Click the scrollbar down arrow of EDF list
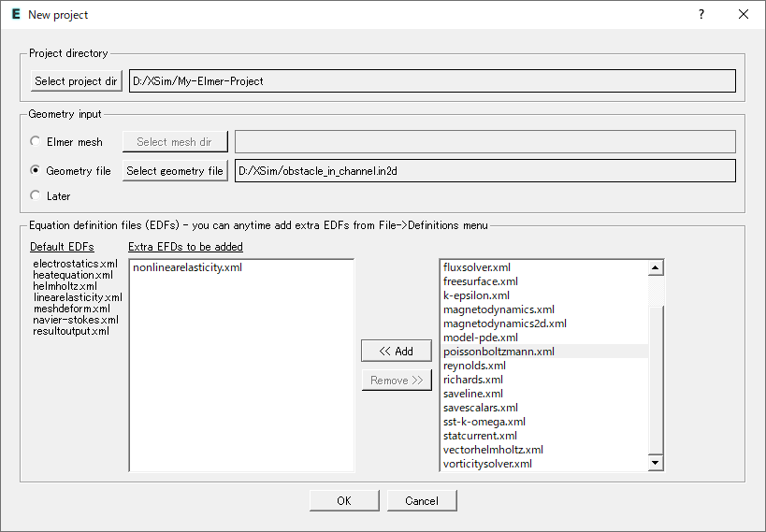The height and width of the screenshot is (532, 766). (x=656, y=462)
